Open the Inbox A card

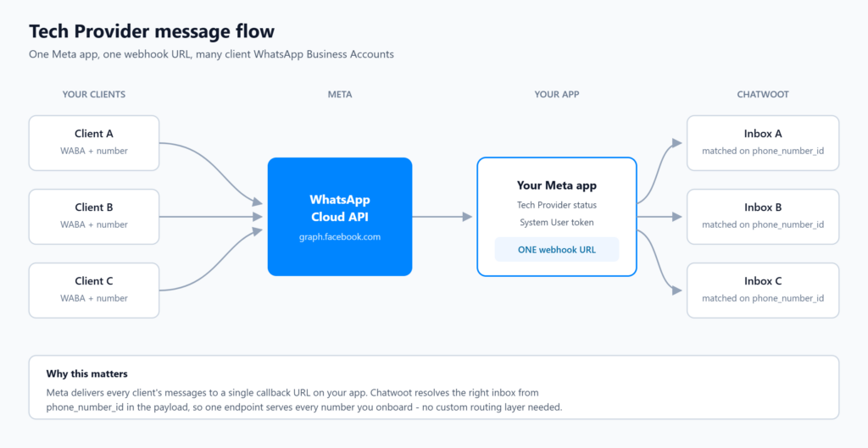point(763,142)
